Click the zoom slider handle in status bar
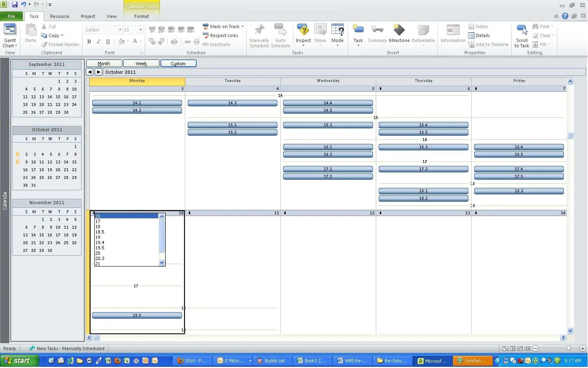The height and width of the screenshot is (368, 588). [568, 348]
